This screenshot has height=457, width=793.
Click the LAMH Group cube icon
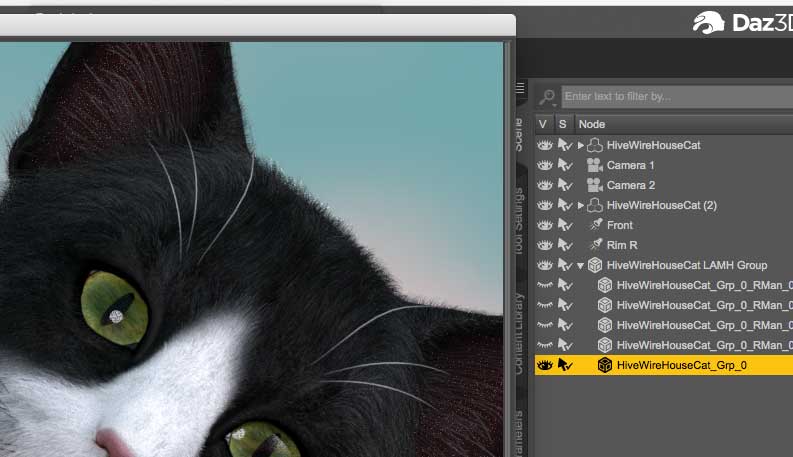click(x=594, y=265)
